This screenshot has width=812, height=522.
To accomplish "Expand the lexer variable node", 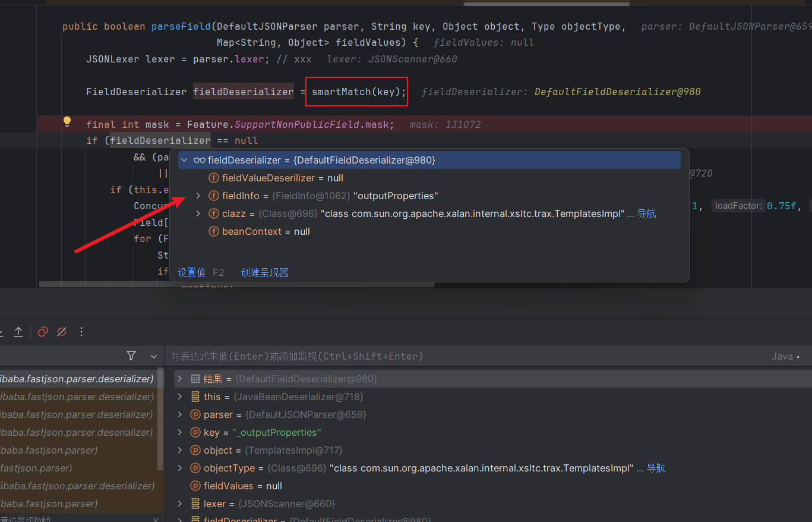I will coord(179,504).
